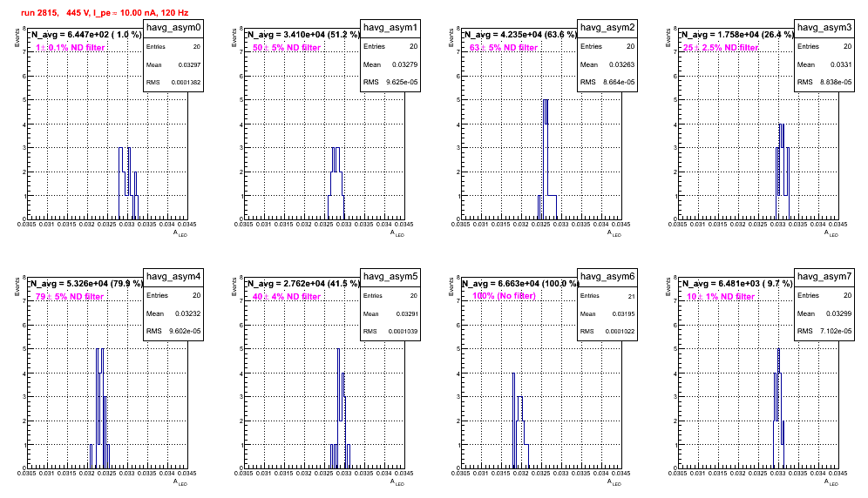Click the Events y-axis label of havg_asym4
868x498 pixels.
(17, 286)
